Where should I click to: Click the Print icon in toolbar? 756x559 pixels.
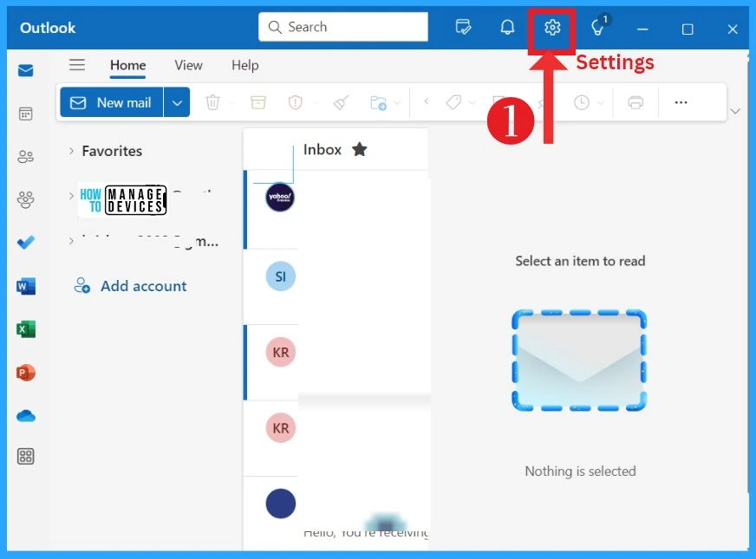click(x=635, y=102)
